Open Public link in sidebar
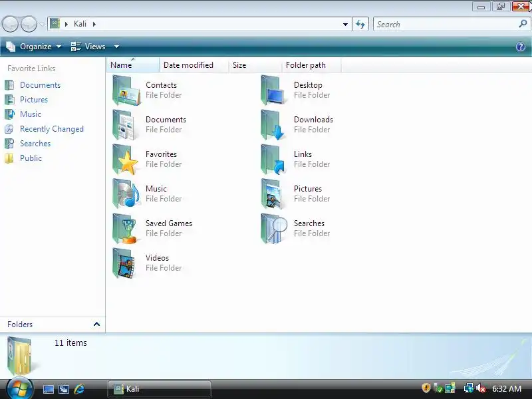Viewport: 532px width, 399px height. [x=31, y=158]
